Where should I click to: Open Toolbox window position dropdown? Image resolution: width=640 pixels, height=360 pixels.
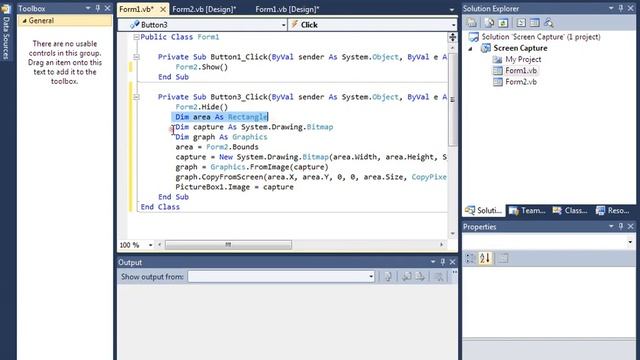click(x=88, y=8)
